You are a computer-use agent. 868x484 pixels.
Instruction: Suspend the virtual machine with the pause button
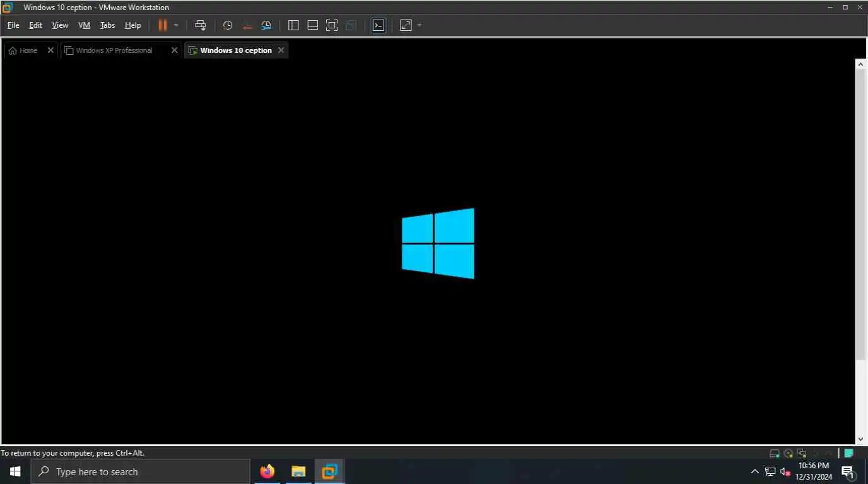[x=162, y=25]
